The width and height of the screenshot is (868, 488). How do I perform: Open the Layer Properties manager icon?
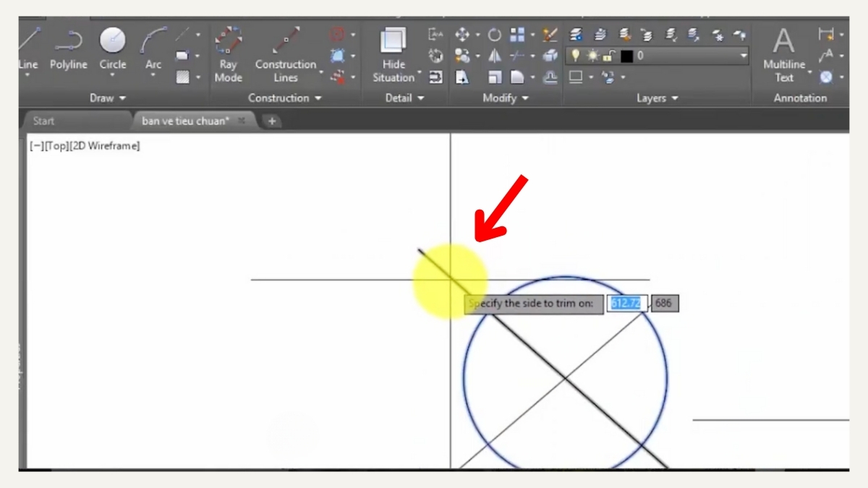(x=576, y=34)
